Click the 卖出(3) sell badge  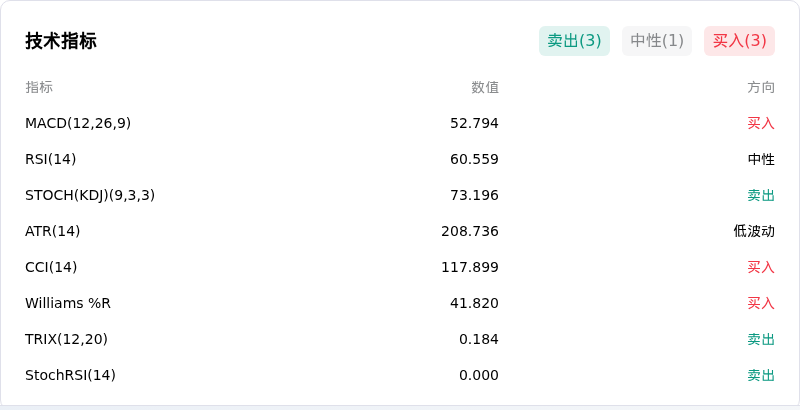coord(574,41)
